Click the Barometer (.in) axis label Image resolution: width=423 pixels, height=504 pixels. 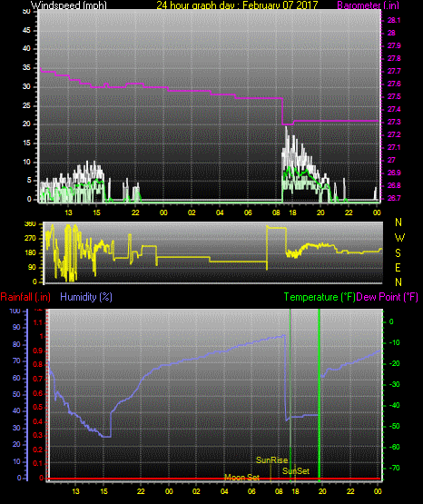(368, 5)
